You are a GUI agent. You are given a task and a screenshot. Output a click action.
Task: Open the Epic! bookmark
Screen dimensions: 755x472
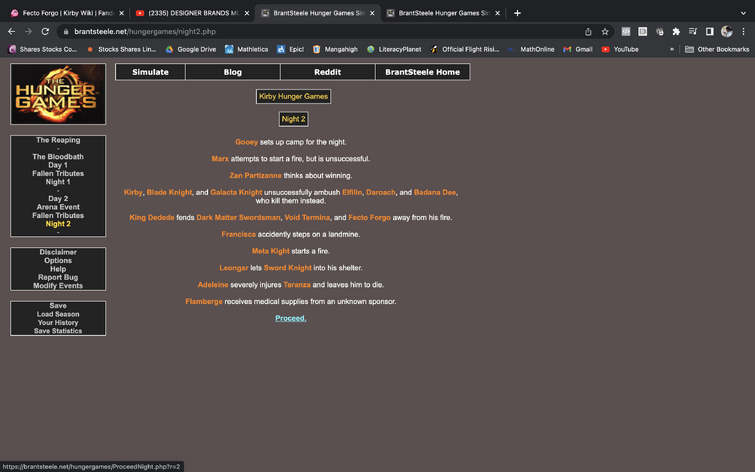coord(290,49)
